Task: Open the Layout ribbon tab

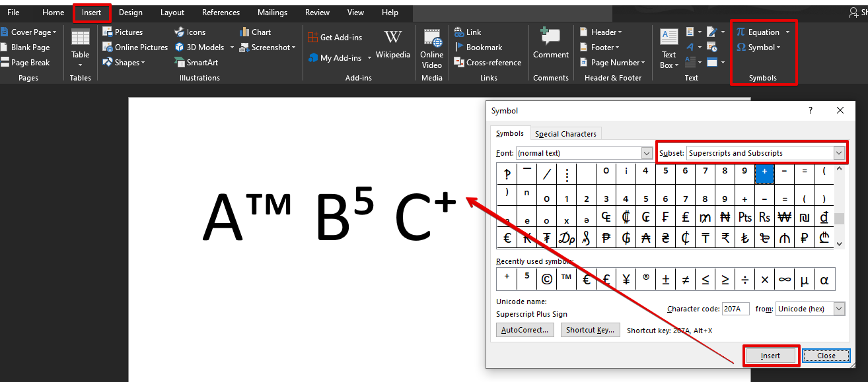Action: [172, 13]
